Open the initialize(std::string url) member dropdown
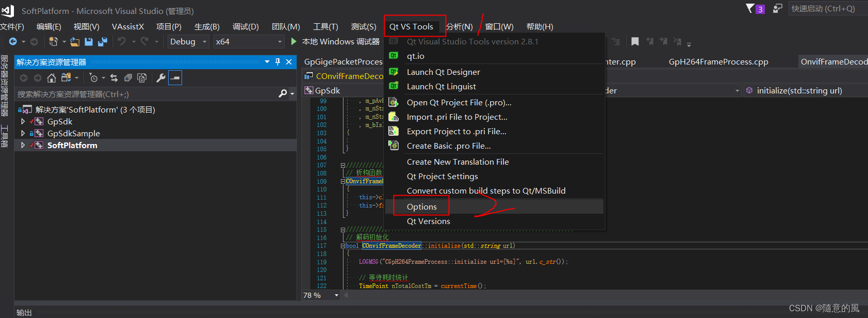This screenshot has height=318, width=868. [x=806, y=90]
